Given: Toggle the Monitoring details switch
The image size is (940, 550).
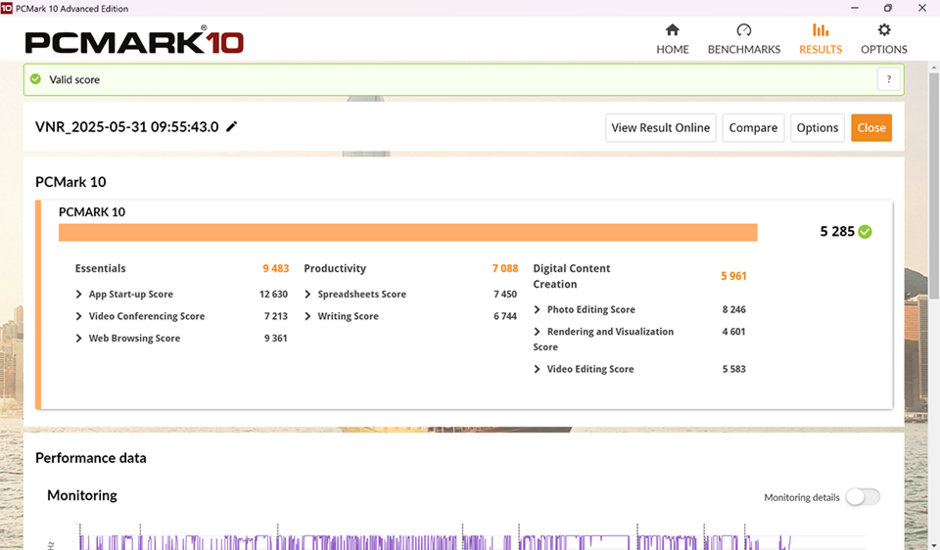Looking at the screenshot, I should [x=862, y=497].
